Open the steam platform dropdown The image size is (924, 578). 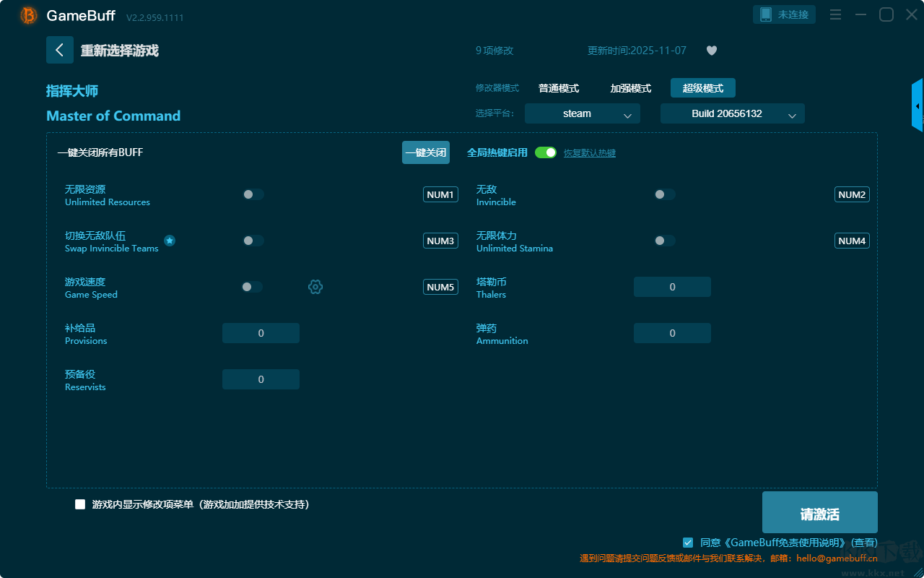click(x=582, y=113)
